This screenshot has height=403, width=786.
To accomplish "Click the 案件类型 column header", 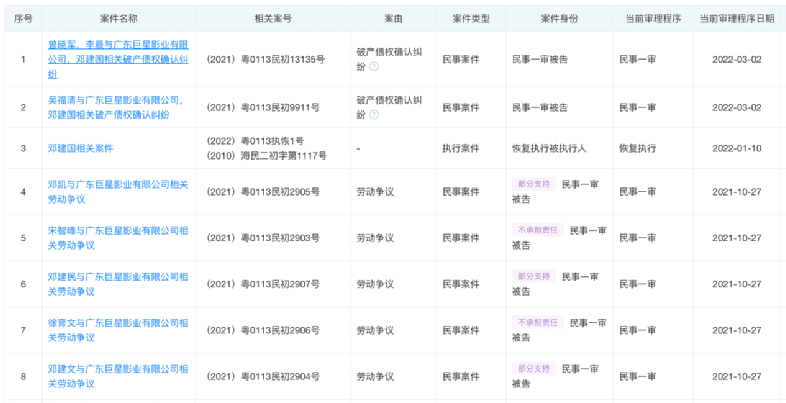I will [471, 19].
